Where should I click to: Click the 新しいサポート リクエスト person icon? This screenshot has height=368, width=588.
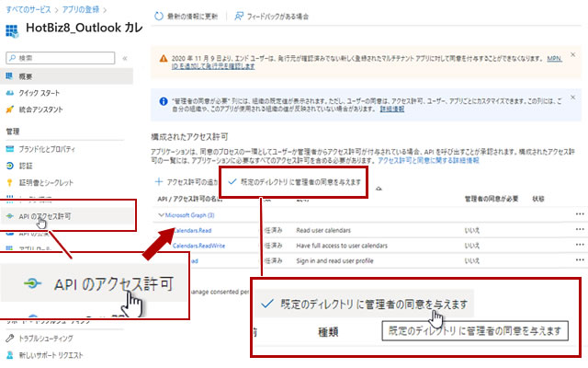[x=10, y=355]
